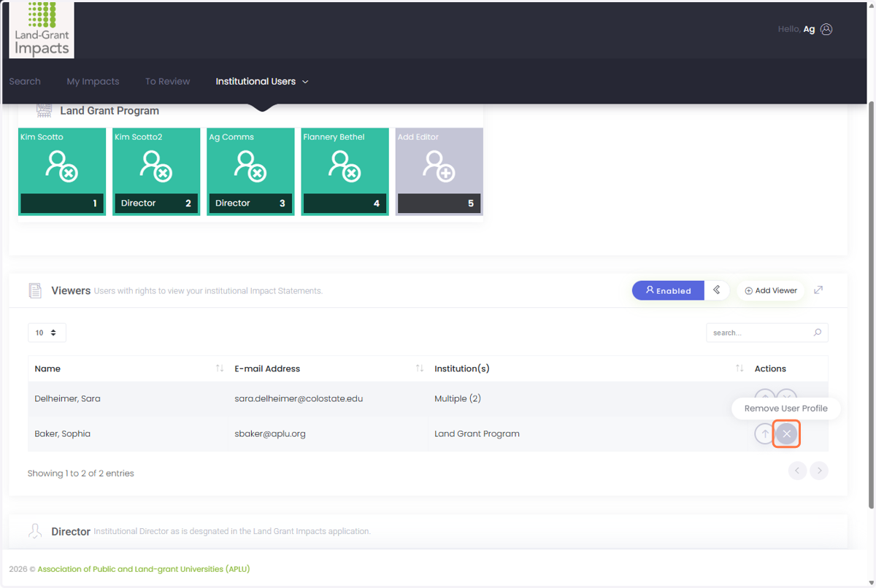Screen dimensions: 876x588
Task: Expand the Viewers panel with the arrows icon
Action: click(x=818, y=290)
